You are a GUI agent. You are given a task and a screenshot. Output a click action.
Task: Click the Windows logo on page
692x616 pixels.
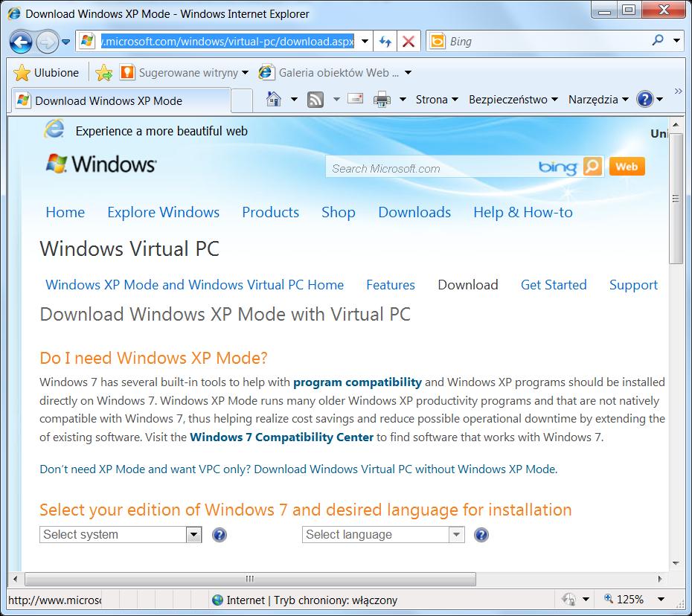click(101, 164)
